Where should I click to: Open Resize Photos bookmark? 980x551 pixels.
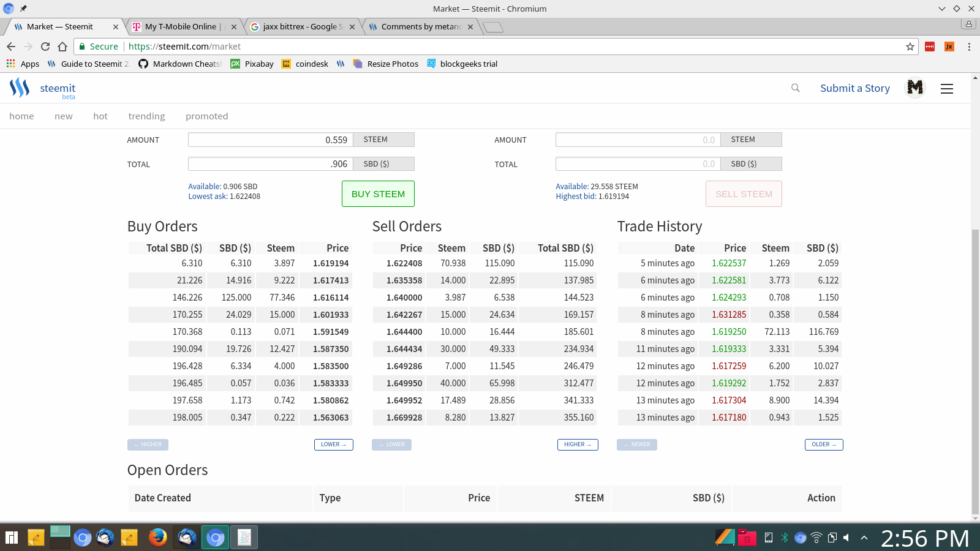pos(386,64)
